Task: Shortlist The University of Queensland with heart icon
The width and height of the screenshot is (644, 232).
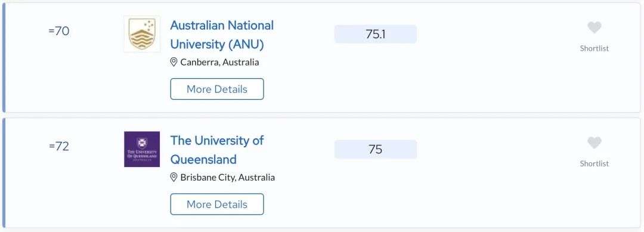Action: click(594, 143)
